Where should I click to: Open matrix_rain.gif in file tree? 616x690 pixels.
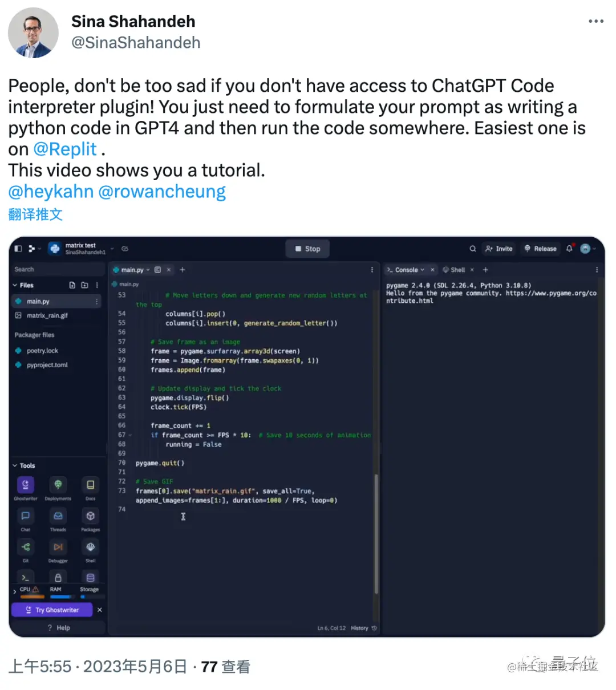point(47,315)
